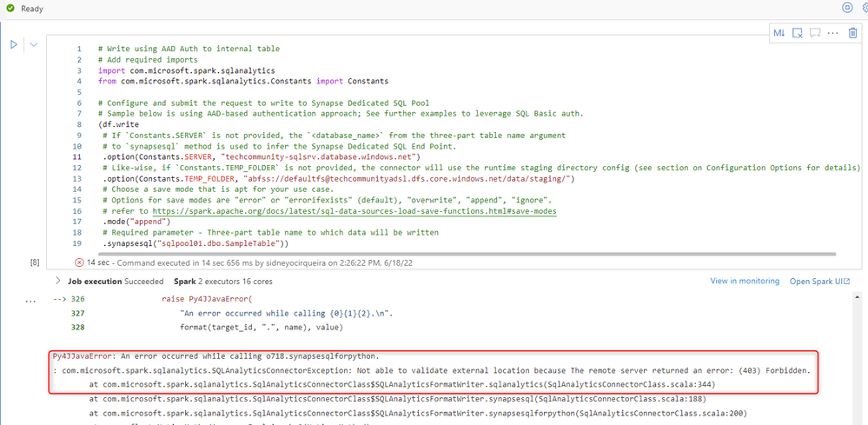Expand the Job execution details chevron
Screen dimensions: 868x425
58,281
